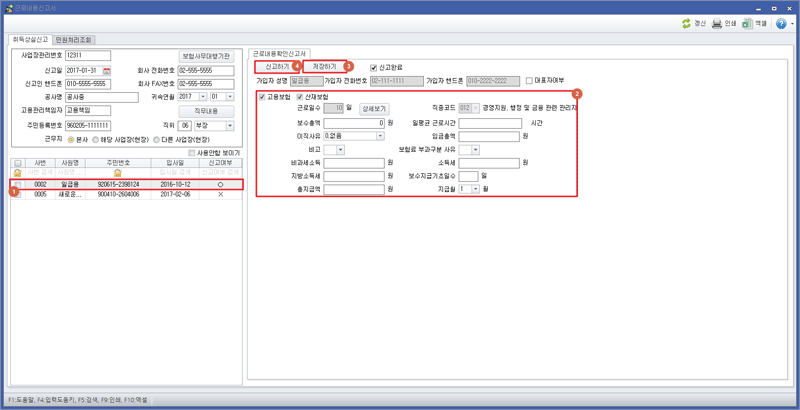
Task: Click the green refresh (갱신) icon
Action: click(686, 23)
